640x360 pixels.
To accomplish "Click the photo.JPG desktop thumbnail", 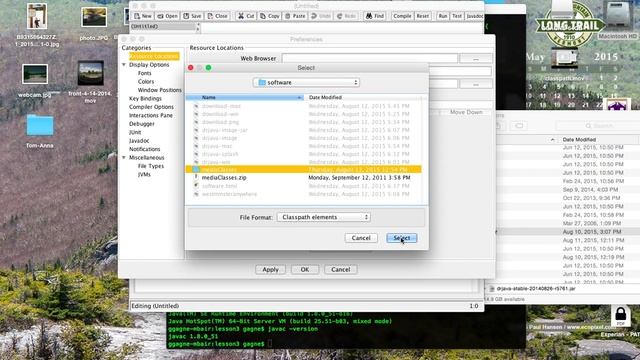I will point(94,17).
